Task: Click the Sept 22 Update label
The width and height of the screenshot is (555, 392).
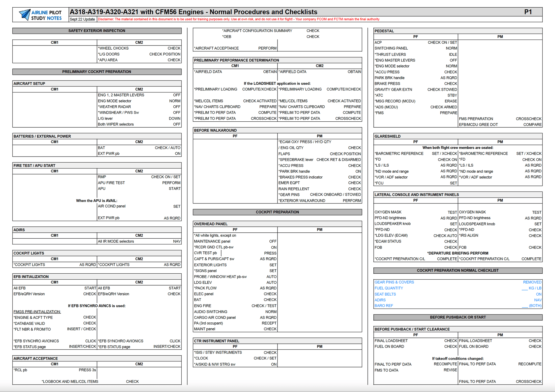Action: pyautogui.click(x=82, y=19)
